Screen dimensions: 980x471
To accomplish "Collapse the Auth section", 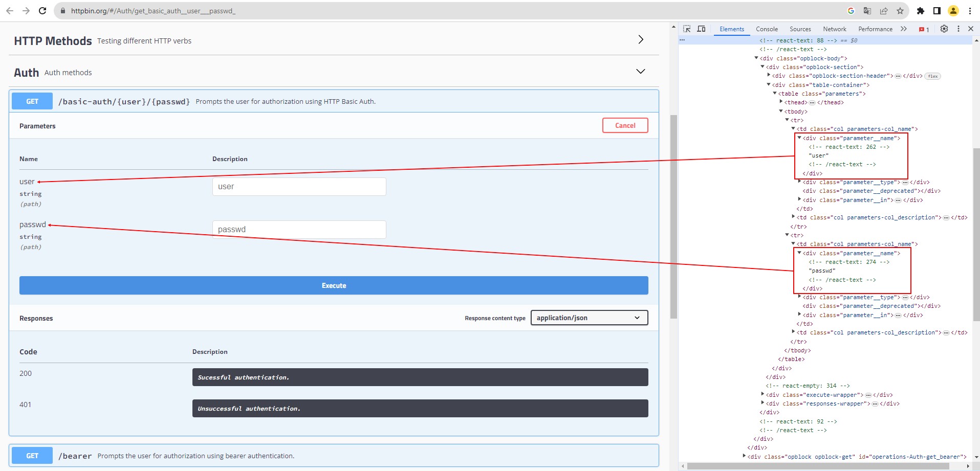I will click(x=641, y=72).
